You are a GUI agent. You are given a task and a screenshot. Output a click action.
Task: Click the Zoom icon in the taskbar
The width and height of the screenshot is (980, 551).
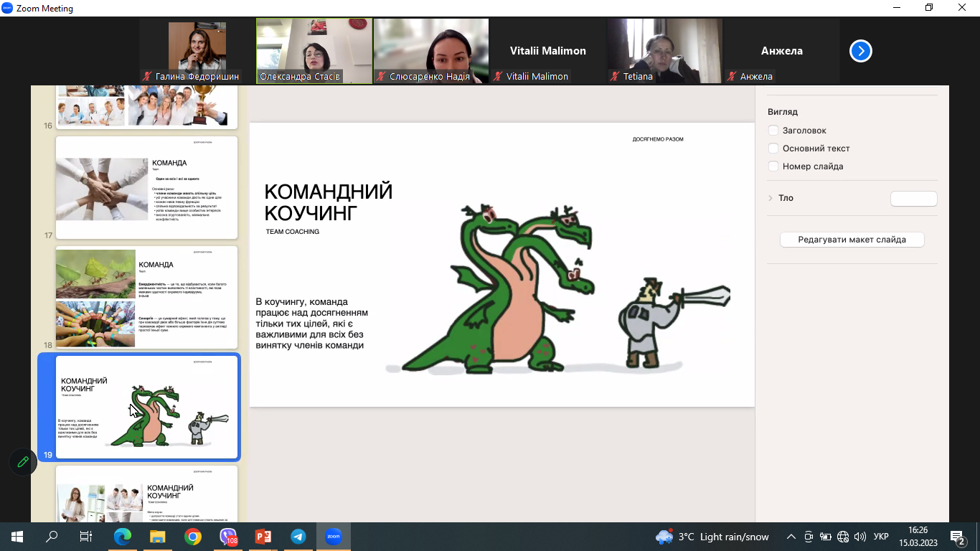(x=334, y=537)
